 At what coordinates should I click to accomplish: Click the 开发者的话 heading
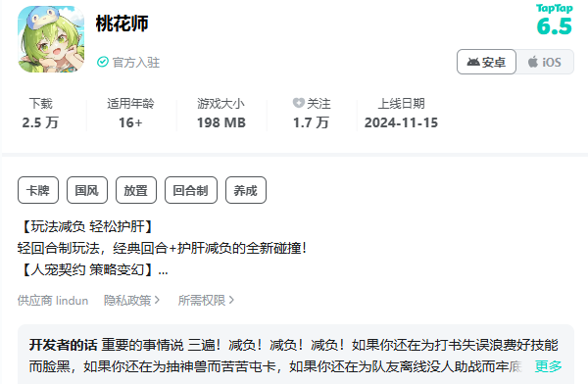click(63, 345)
